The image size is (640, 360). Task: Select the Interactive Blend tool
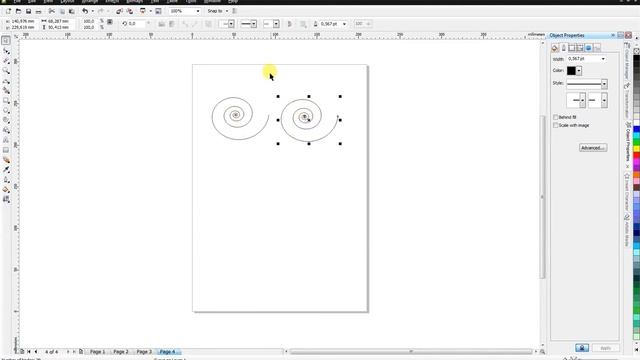tap(6, 160)
